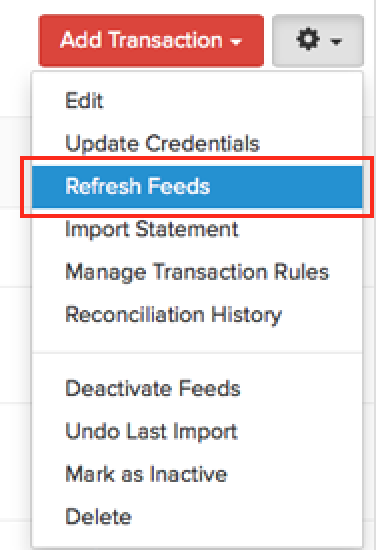Click the red Add Transaction button
376x550 pixels.
(x=152, y=41)
